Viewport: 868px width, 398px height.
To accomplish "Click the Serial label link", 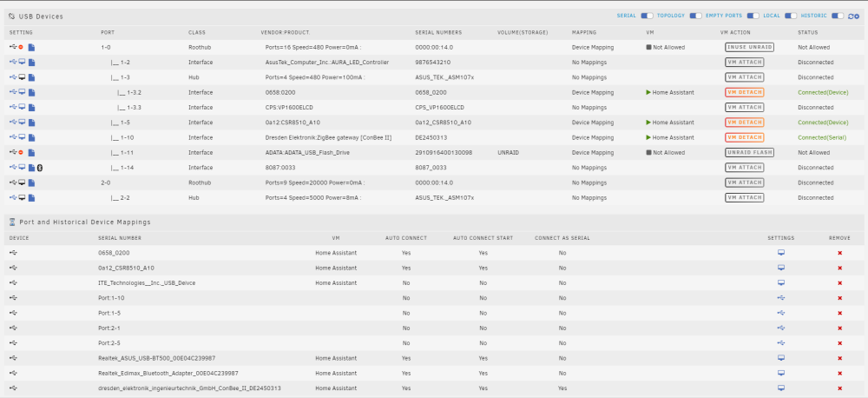I will pos(627,16).
